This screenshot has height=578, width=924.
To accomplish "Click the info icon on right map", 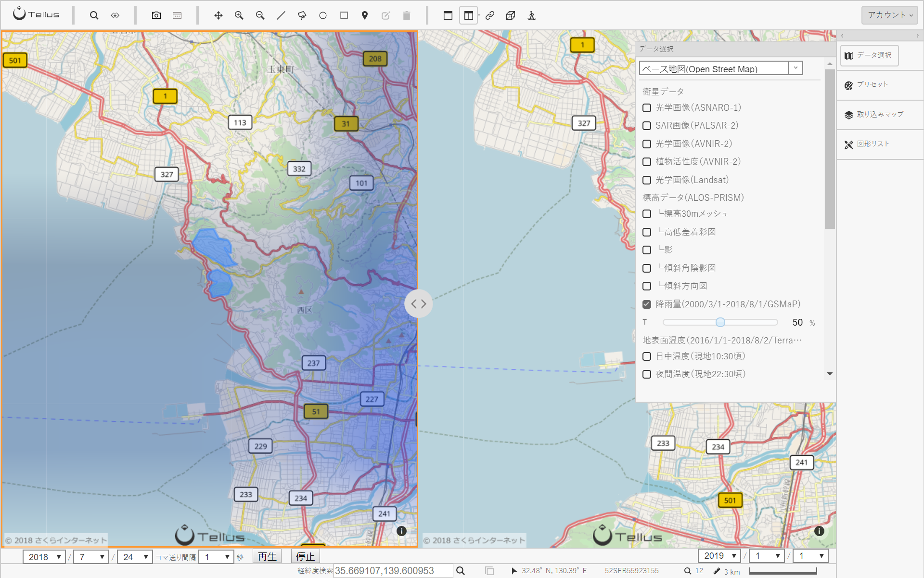I will pos(820,531).
